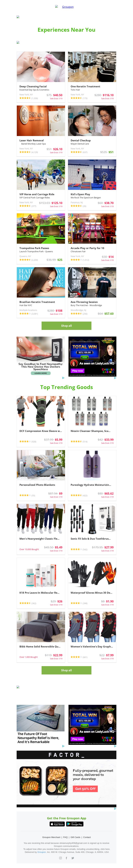
Task: Open the Instagram icon in footer
Action: coord(61,858)
